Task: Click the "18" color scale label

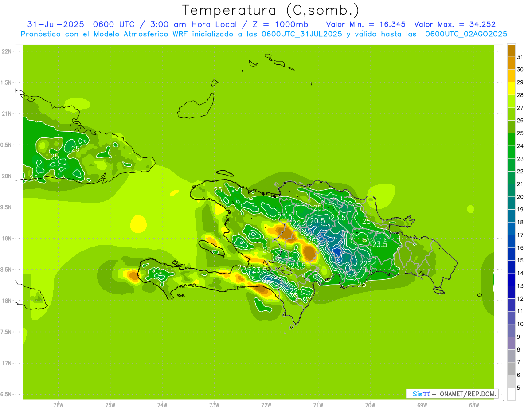Action: (x=520, y=223)
